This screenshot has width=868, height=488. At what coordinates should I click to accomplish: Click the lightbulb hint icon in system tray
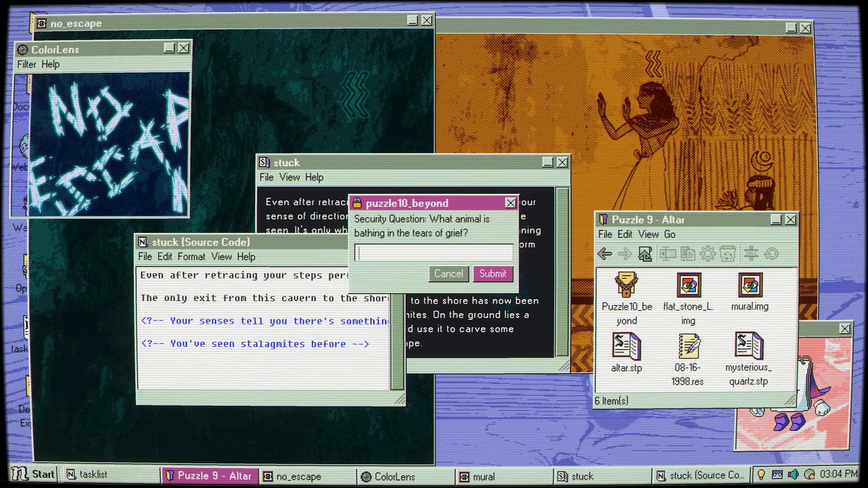(x=761, y=474)
